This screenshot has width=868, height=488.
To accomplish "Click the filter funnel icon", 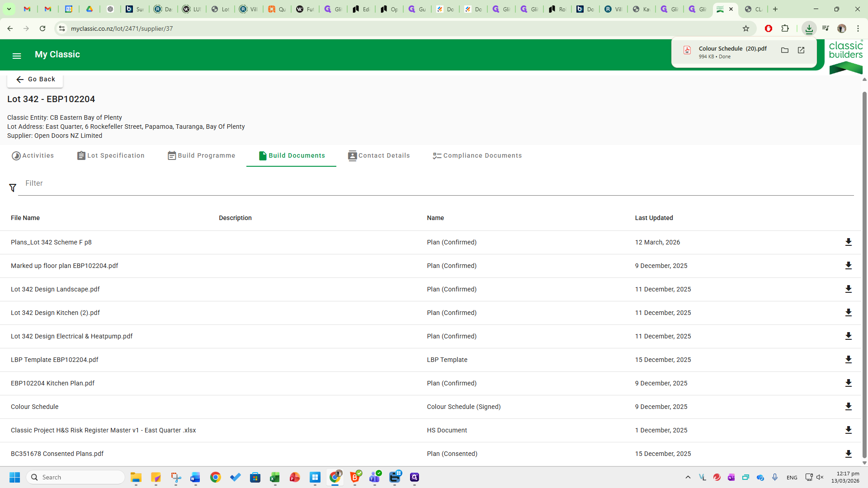I will (x=13, y=188).
